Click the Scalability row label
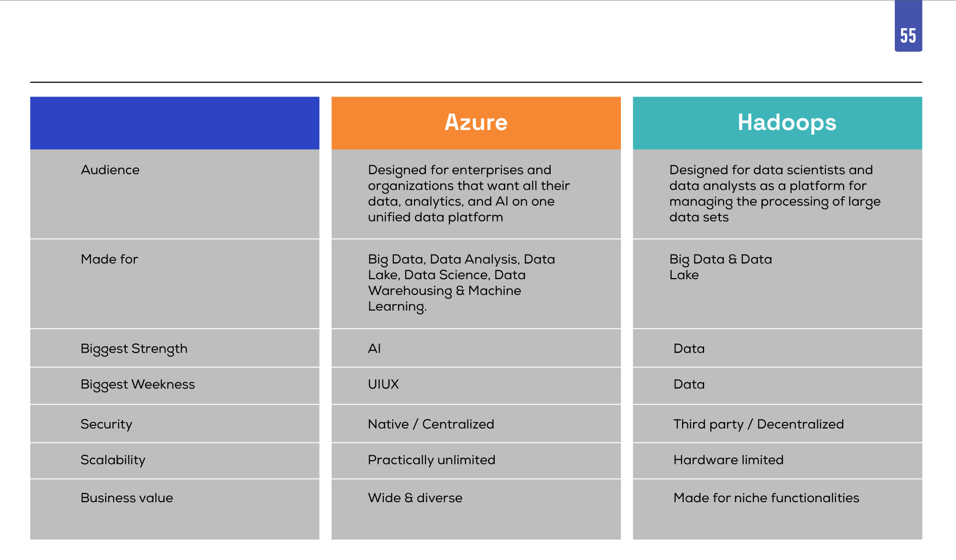This screenshot has width=956, height=560. coord(113,460)
